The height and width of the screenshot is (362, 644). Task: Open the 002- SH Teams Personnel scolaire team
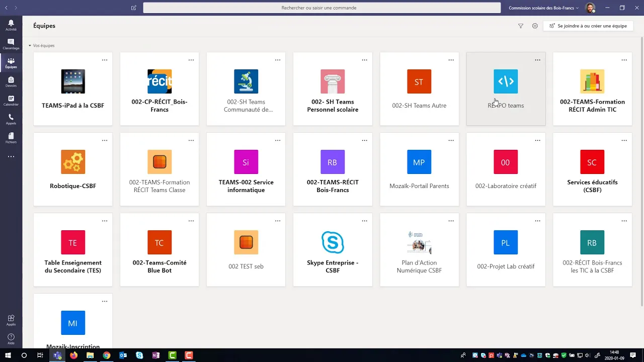(333, 89)
